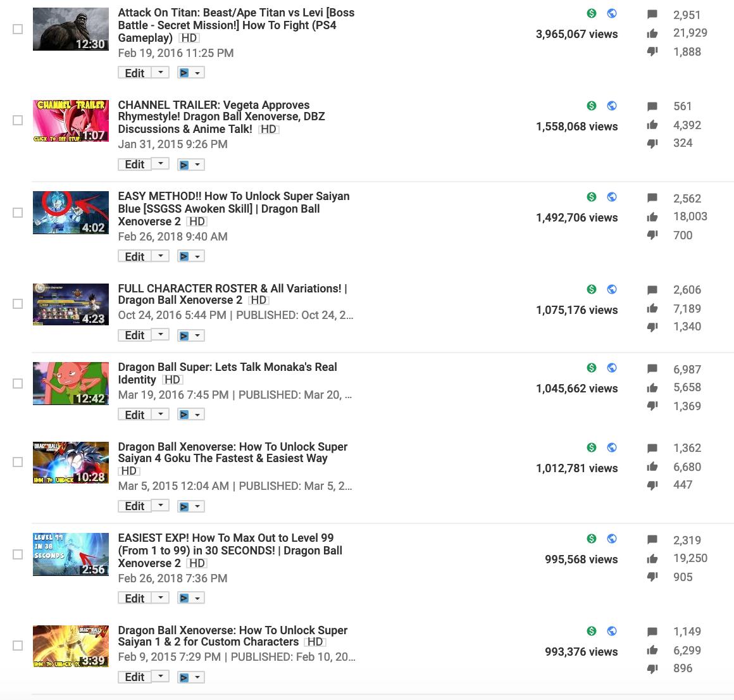This screenshot has width=734, height=700.
Task: Open Attack On Titan Beast/Ape Titan video title
Action: (x=236, y=25)
